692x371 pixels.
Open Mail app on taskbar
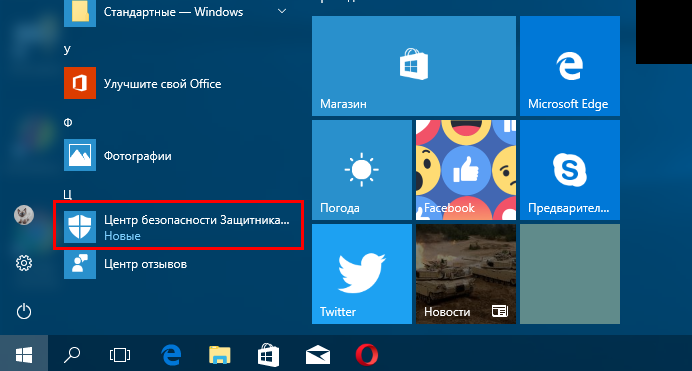pos(318,355)
